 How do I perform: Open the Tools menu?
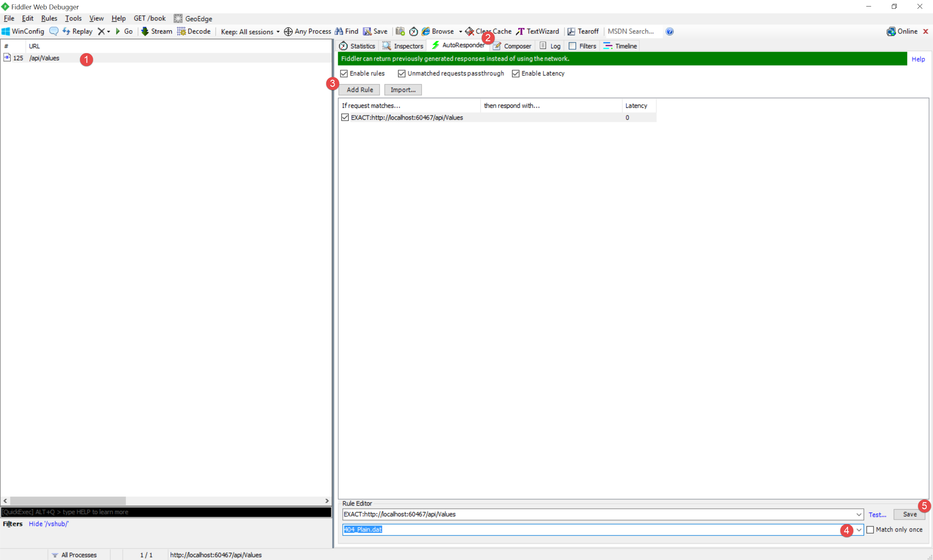(73, 18)
